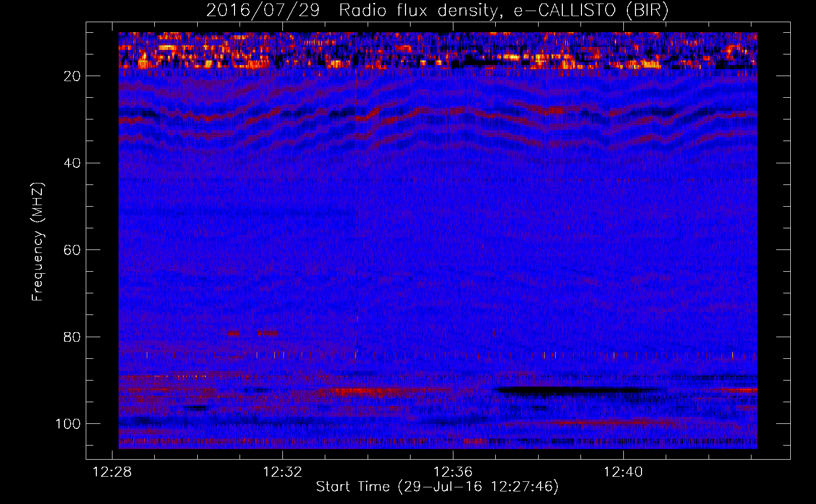Viewport: 816px width, 504px height.
Task: Select the Frequency (MHZ) axis label
Action: point(38,241)
